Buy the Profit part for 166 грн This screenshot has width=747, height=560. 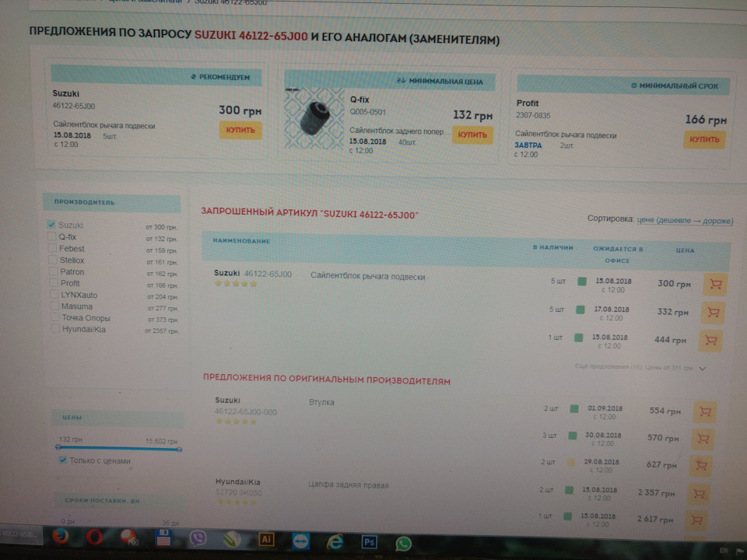click(704, 139)
